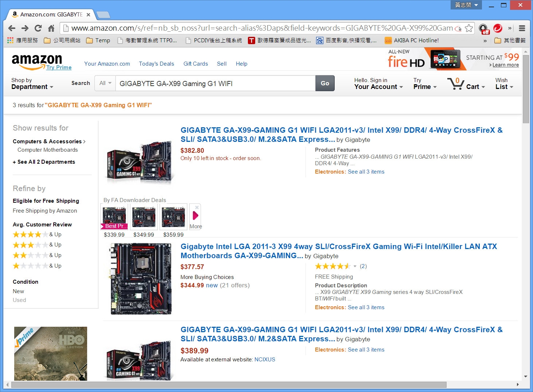Open the Chrome hamburger menu
The width and height of the screenshot is (533, 392).
[522, 28]
